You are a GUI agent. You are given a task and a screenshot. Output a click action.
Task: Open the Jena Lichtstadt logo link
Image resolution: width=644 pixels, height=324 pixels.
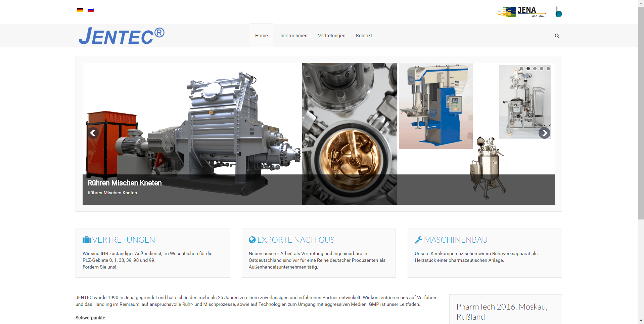click(521, 12)
